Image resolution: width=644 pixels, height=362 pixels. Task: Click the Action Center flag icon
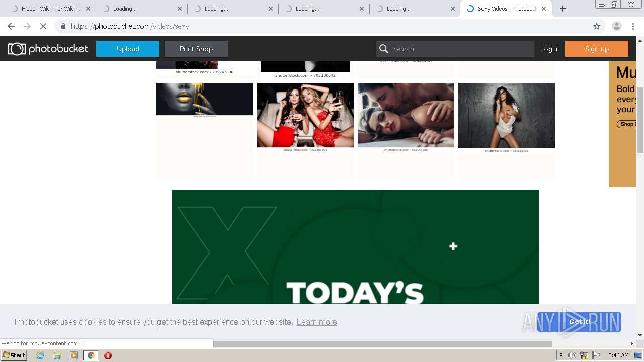point(595,355)
